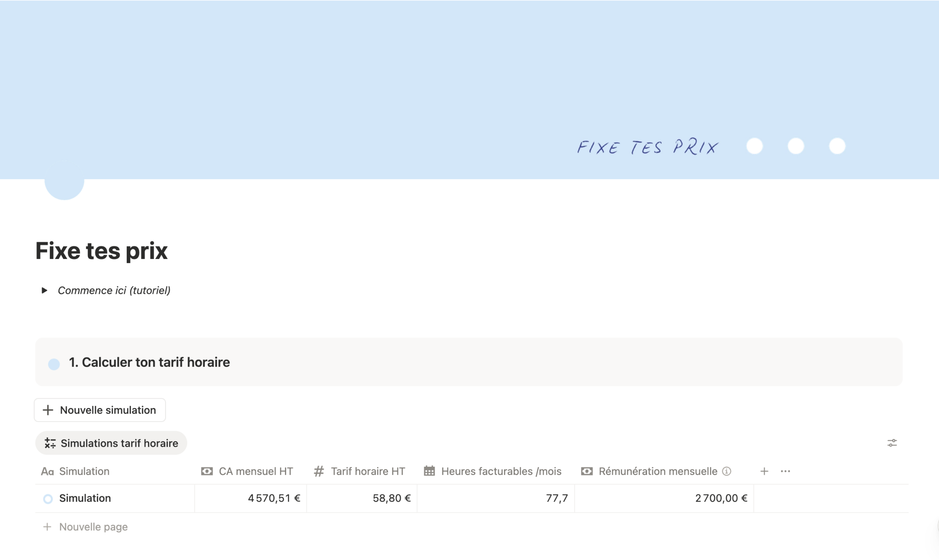
Task: Click the formula icon on Simulations tab
Action: (x=50, y=443)
